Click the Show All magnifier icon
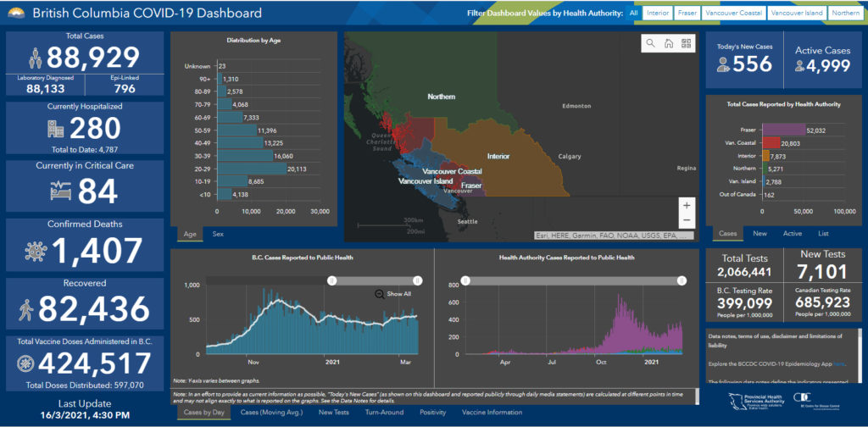The image size is (868, 427). tap(381, 294)
